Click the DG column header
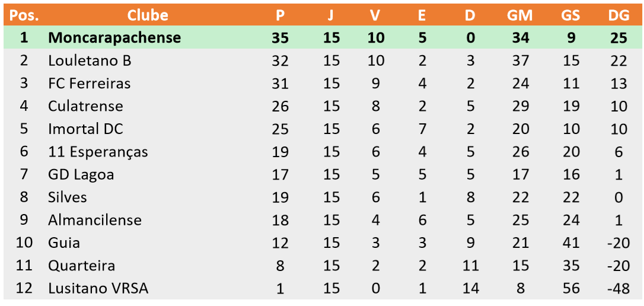Screen dimensions: 644x306 click(x=619, y=15)
